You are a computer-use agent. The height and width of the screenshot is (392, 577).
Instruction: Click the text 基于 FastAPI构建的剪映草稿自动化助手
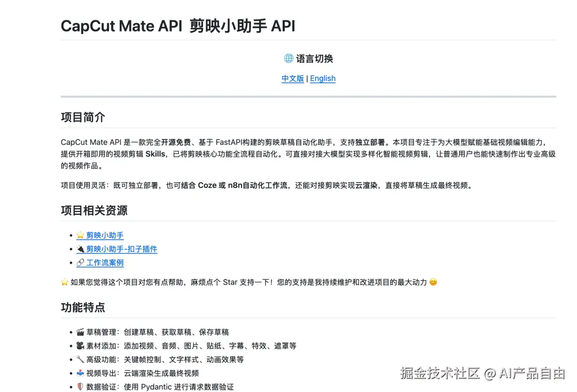tap(266, 142)
